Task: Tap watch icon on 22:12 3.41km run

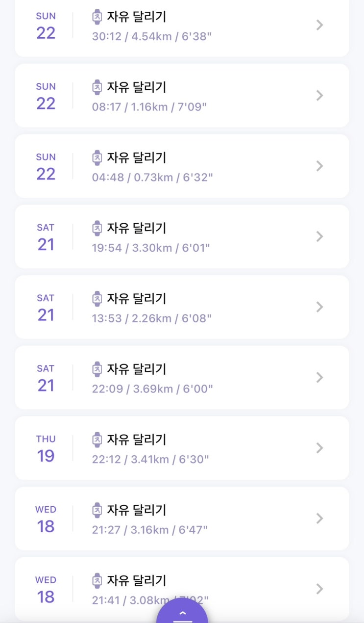Action: coord(97,440)
